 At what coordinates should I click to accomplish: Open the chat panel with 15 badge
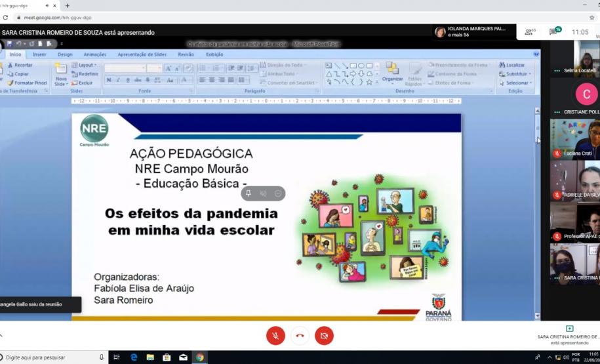pos(555,31)
